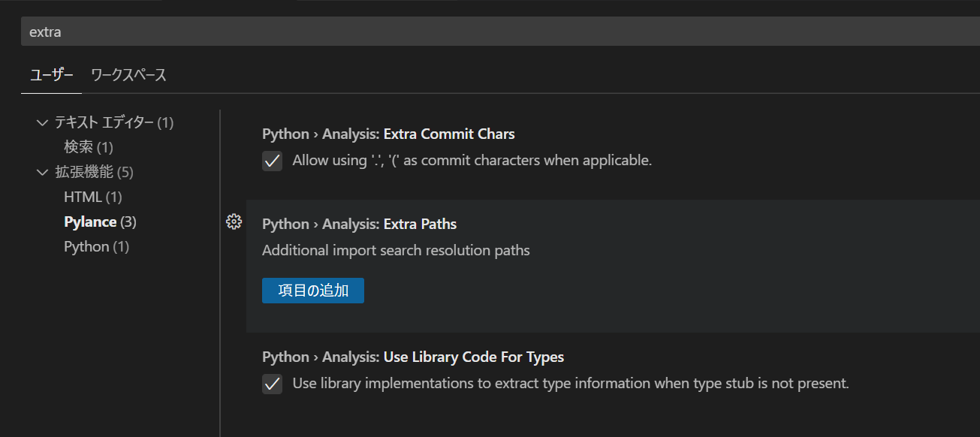Viewport: 980px width, 437px height.
Task: Select Pylance in the settings tree
Action: tap(90, 221)
